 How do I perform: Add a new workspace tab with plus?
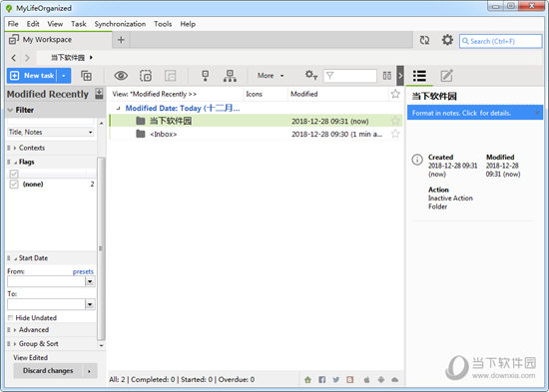point(121,40)
